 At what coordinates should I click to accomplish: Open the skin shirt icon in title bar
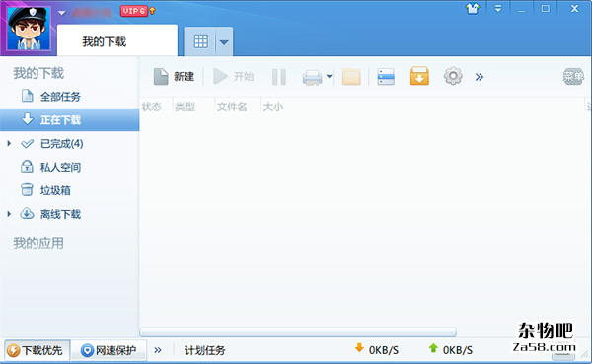click(x=473, y=8)
